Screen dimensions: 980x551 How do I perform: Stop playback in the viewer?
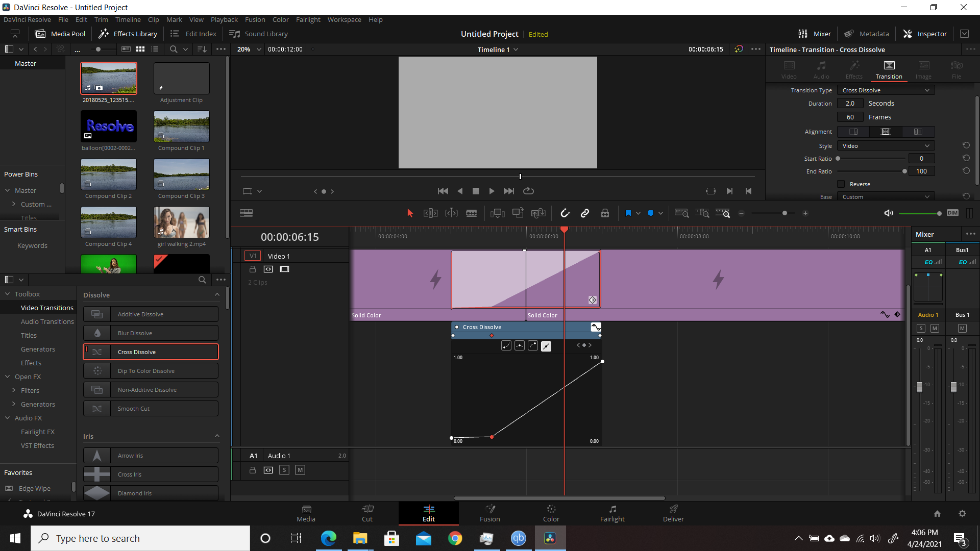coord(476,191)
